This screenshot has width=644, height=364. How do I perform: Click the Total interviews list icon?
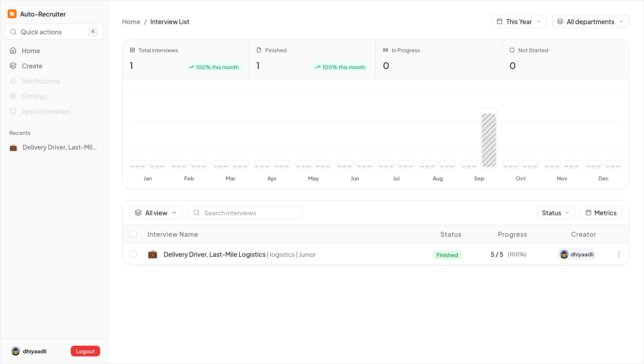(x=132, y=50)
